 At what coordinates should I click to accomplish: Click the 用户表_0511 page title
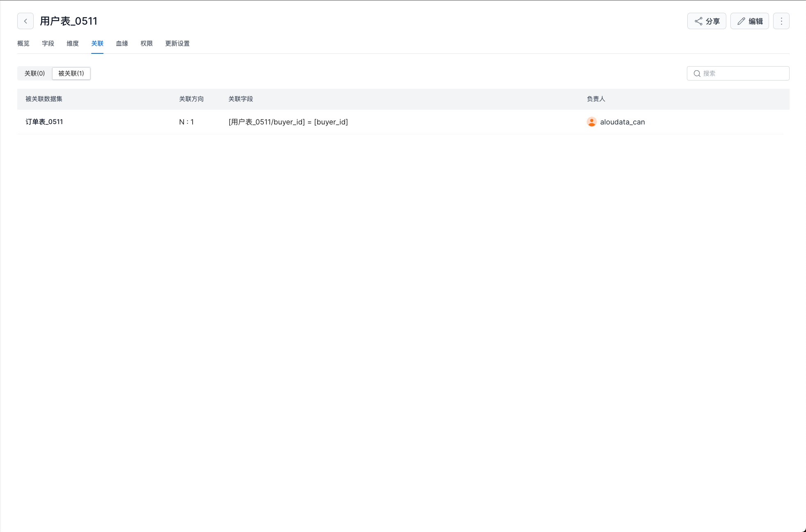69,21
